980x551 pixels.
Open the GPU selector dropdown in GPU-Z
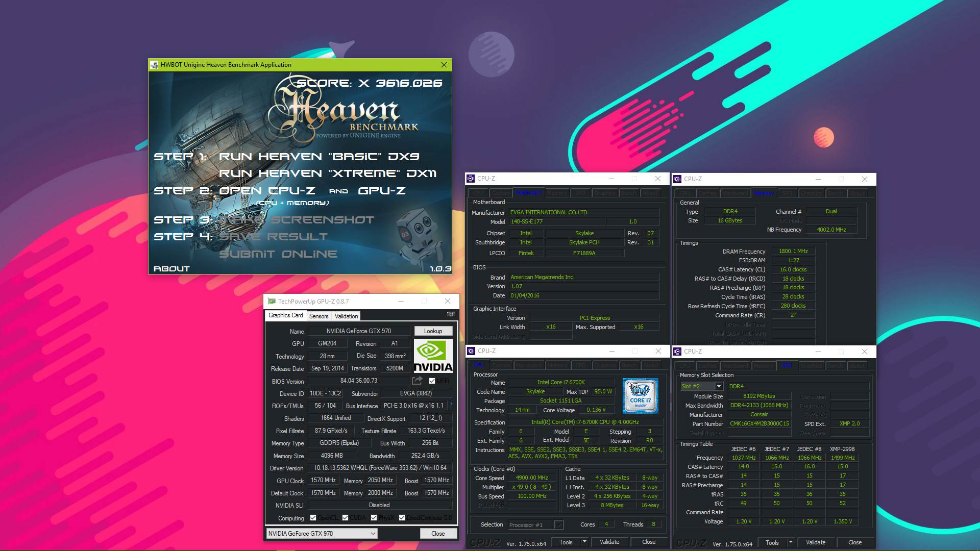(x=322, y=533)
